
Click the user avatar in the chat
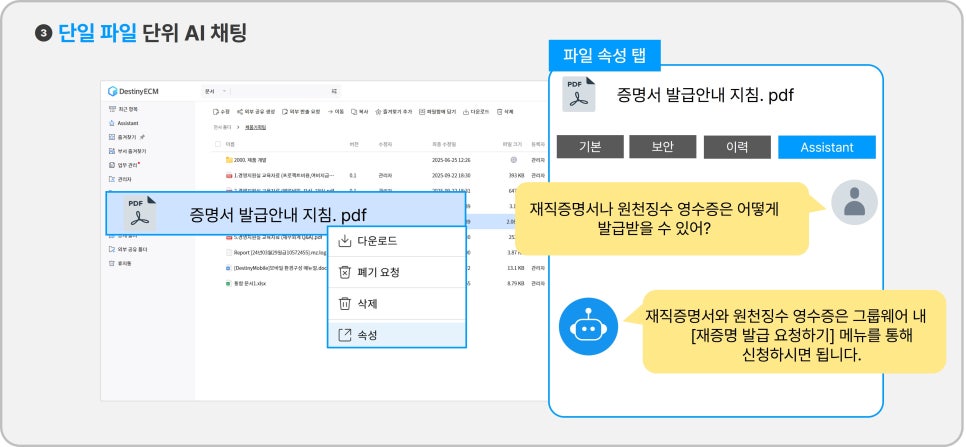click(853, 203)
